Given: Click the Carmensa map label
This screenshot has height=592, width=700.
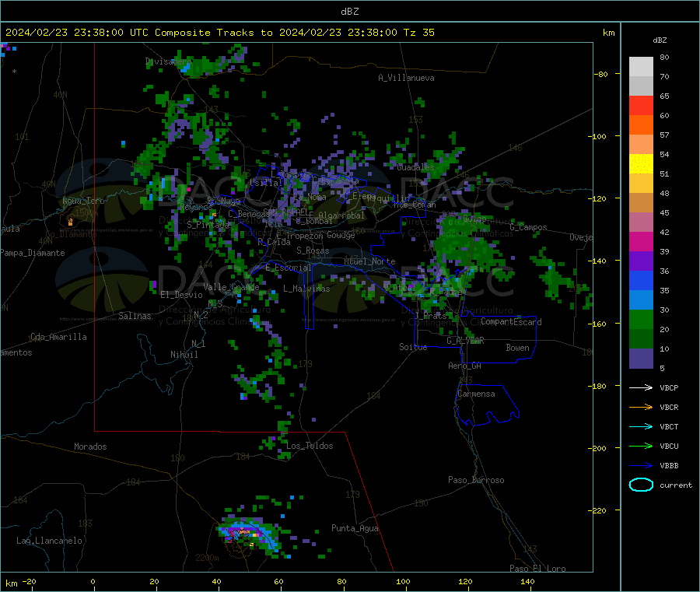Looking at the screenshot, I should (476, 394).
